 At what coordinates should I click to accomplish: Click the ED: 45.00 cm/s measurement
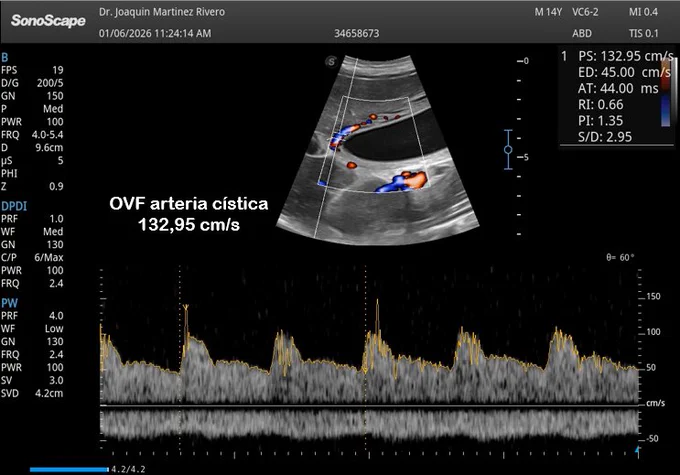pyautogui.click(x=624, y=72)
